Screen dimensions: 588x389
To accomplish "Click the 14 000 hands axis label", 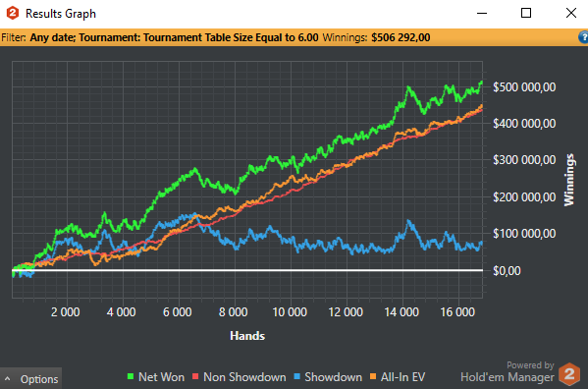I will (x=401, y=311).
